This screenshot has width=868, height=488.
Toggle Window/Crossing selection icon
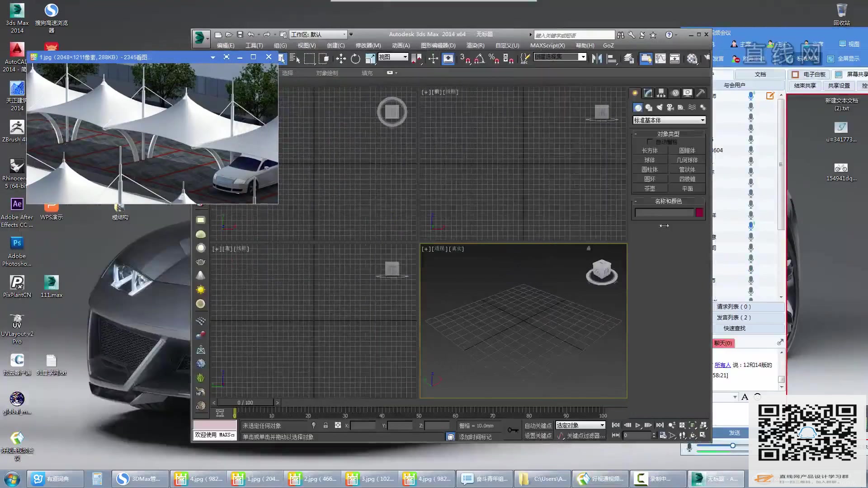[x=324, y=59]
